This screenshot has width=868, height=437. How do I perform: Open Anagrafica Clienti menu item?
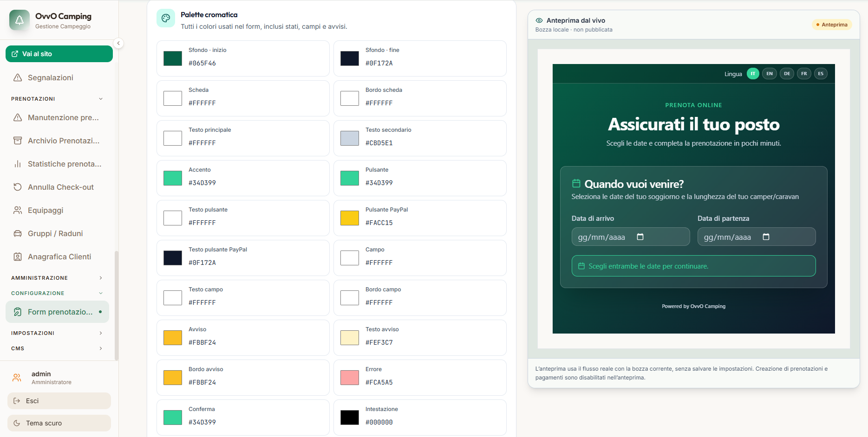(x=57, y=257)
